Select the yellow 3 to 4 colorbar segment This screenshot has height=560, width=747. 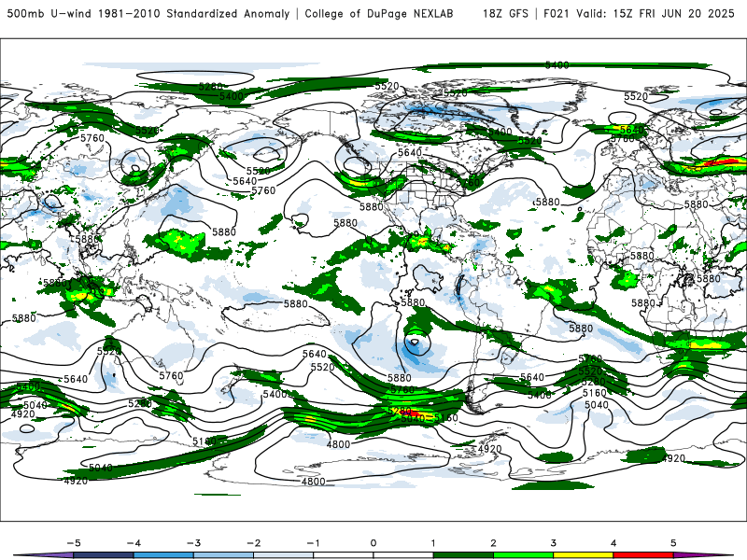click(583, 555)
